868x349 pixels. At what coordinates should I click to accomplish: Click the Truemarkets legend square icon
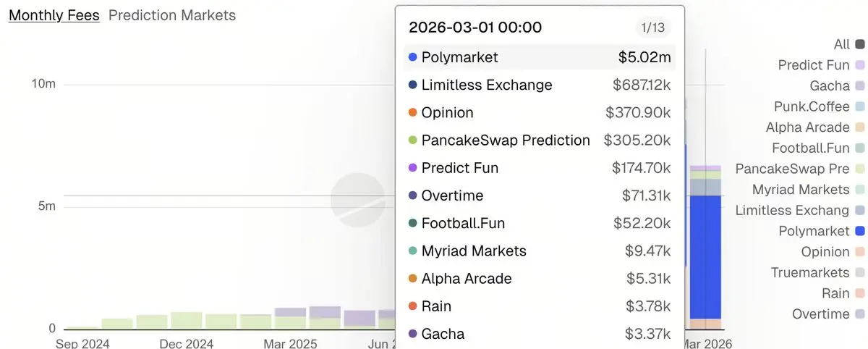coord(859,273)
